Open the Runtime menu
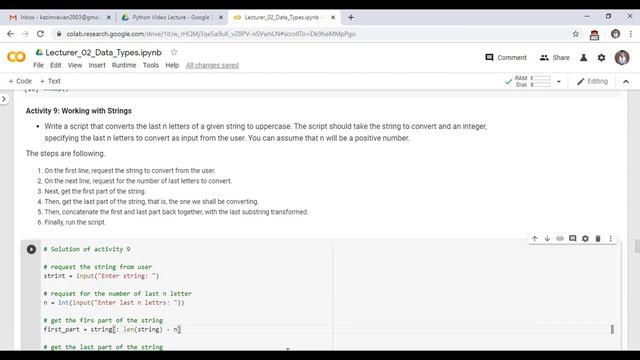Viewport: 640px width, 360px height. click(x=124, y=65)
